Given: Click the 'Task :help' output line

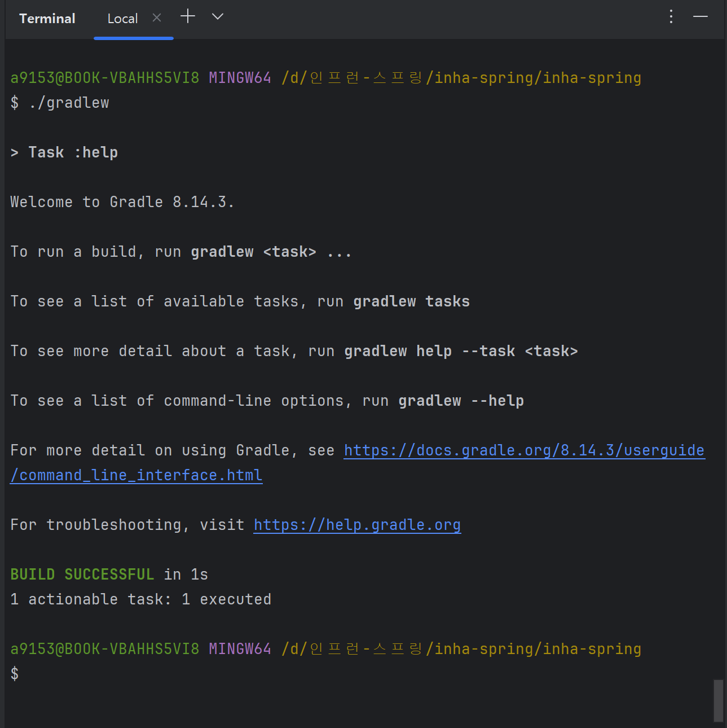Looking at the screenshot, I should 64,152.
